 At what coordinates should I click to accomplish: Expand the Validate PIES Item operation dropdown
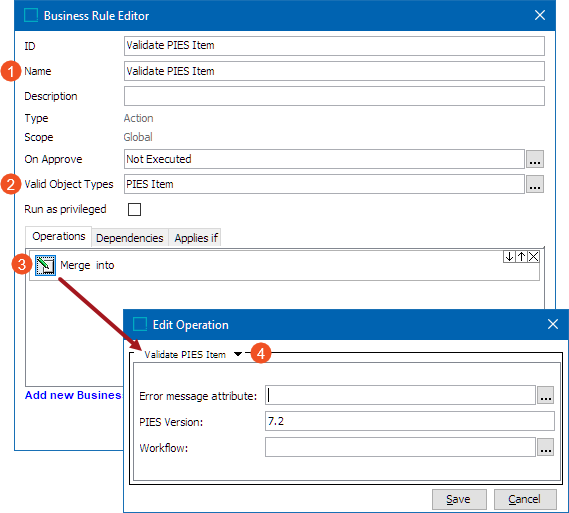[238, 354]
